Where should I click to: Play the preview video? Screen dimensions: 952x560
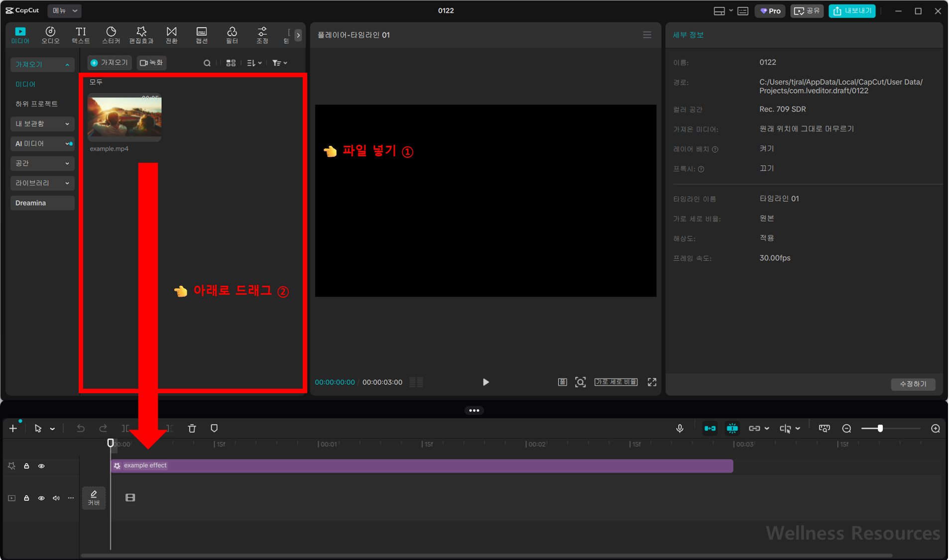[485, 382]
